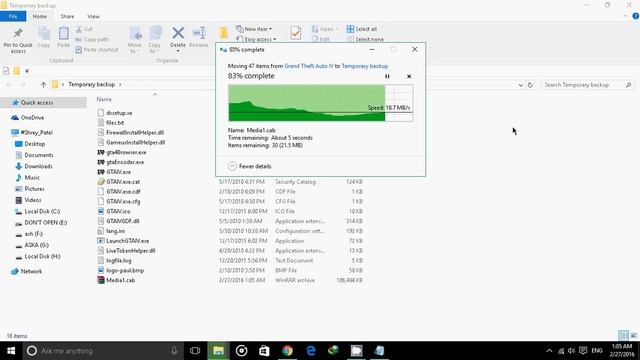Image resolution: width=640 pixels, height=360 pixels.
Task: Click the Cortana microphone icon
Action: click(174, 351)
